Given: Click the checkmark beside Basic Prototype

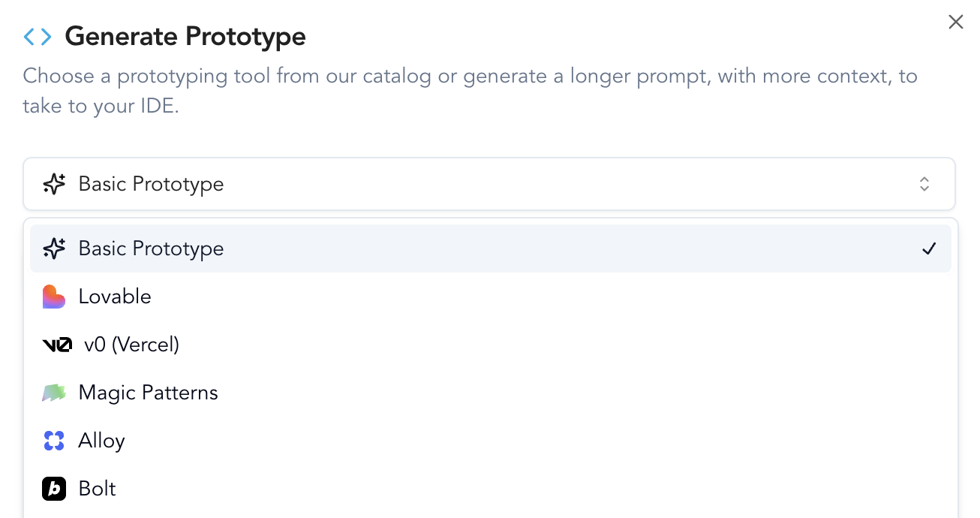Looking at the screenshot, I should pos(929,248).
